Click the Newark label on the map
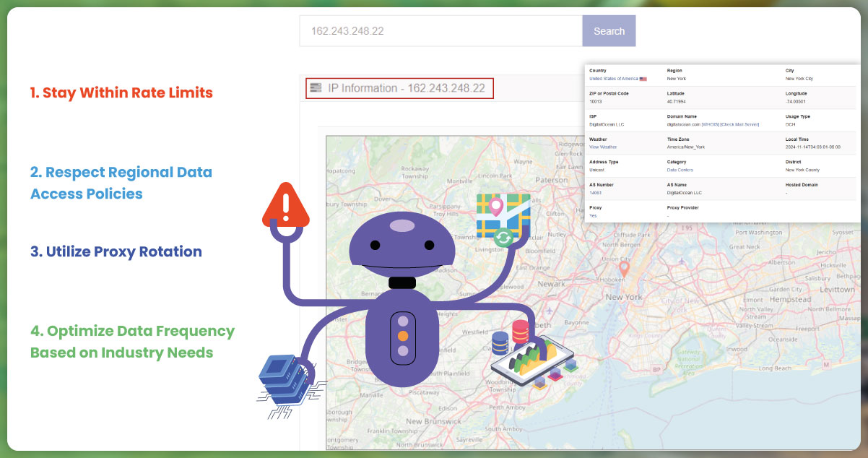The image size is (868, 458). click(x=552, y=283)
